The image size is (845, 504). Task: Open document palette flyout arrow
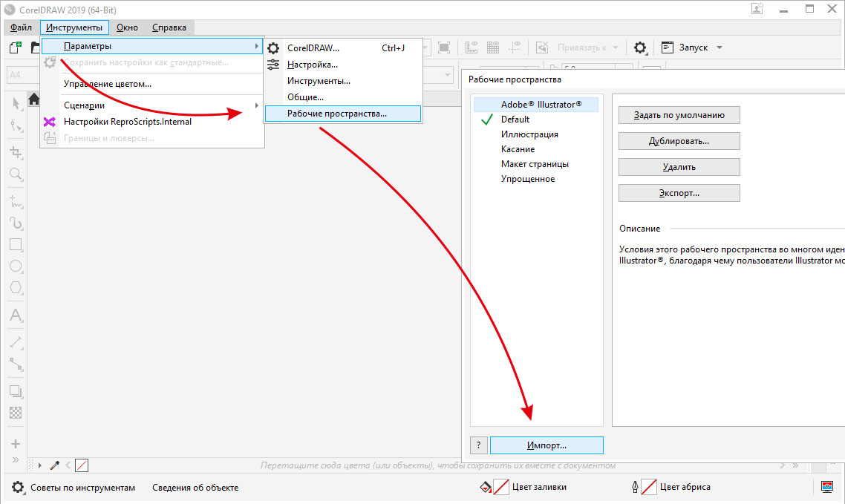click(x=40, y=465)
